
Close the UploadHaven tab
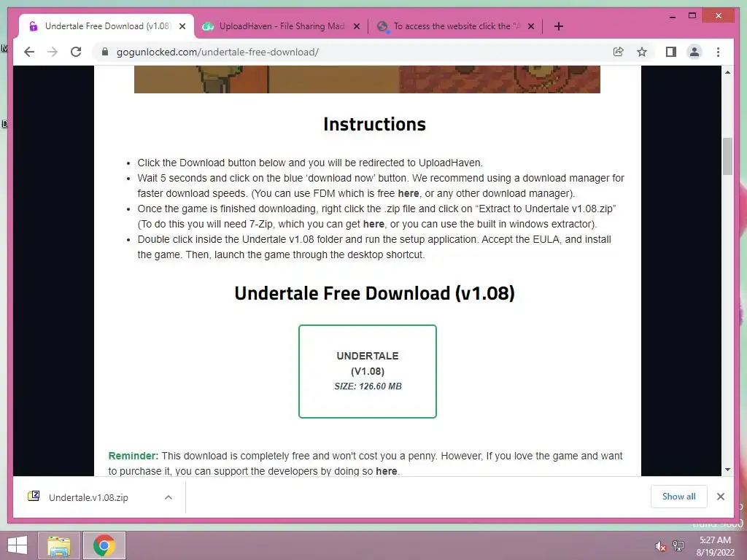[356, 26]
